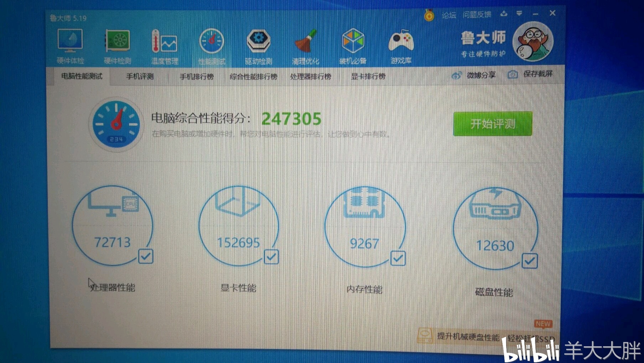Click the 显卡性能 label

(238, 288)
